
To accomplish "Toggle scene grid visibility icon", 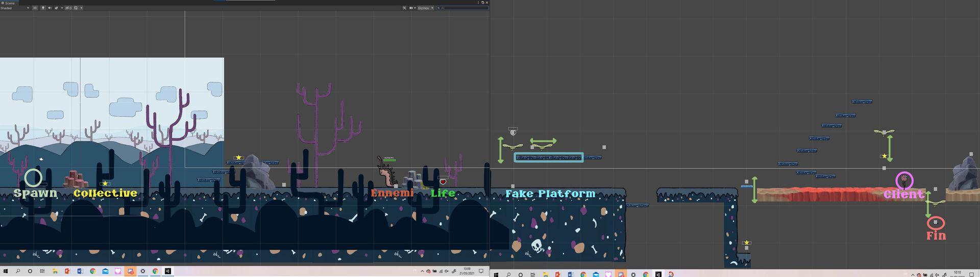I will (76, 8).
